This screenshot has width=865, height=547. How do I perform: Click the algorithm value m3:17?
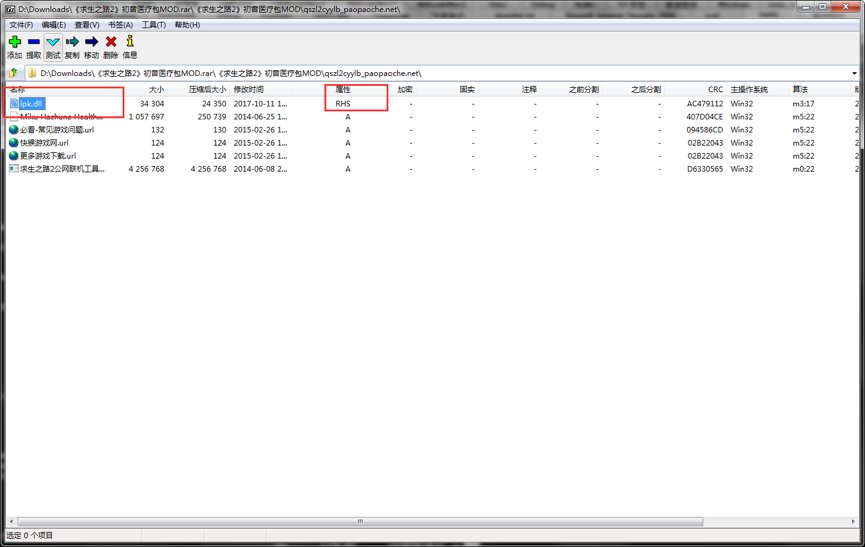tap(803, 104)
